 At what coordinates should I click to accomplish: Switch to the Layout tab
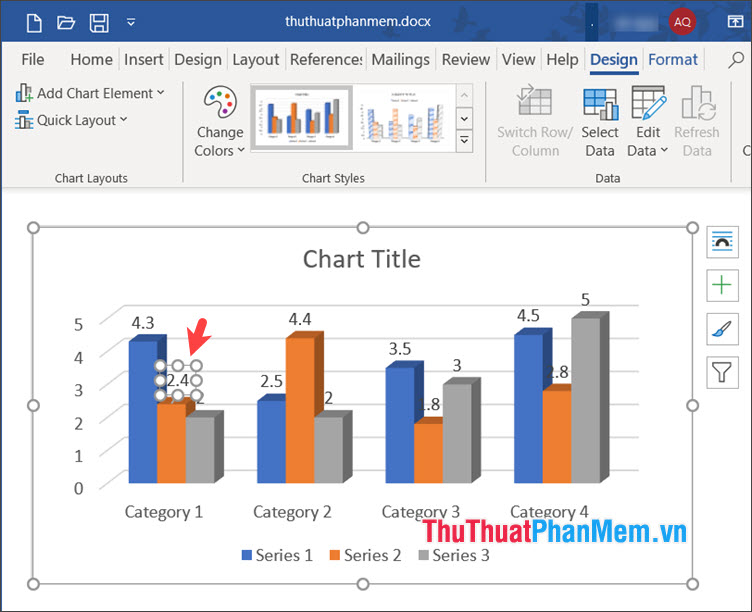(x=256, y=59)
